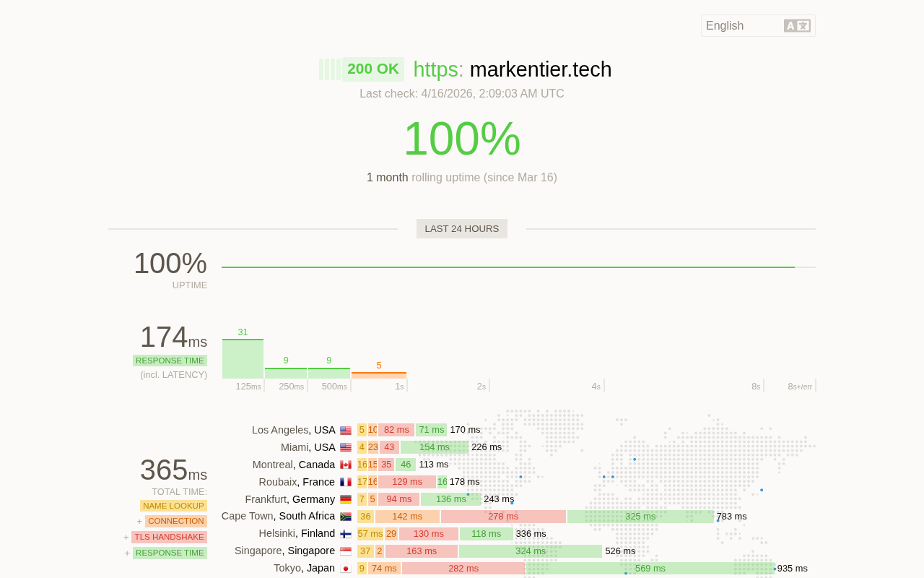This screenshot has height=578, width=924.
Task: Click Los Angeles 82 ms TLS segment
Action: click(x=396, y=430)
